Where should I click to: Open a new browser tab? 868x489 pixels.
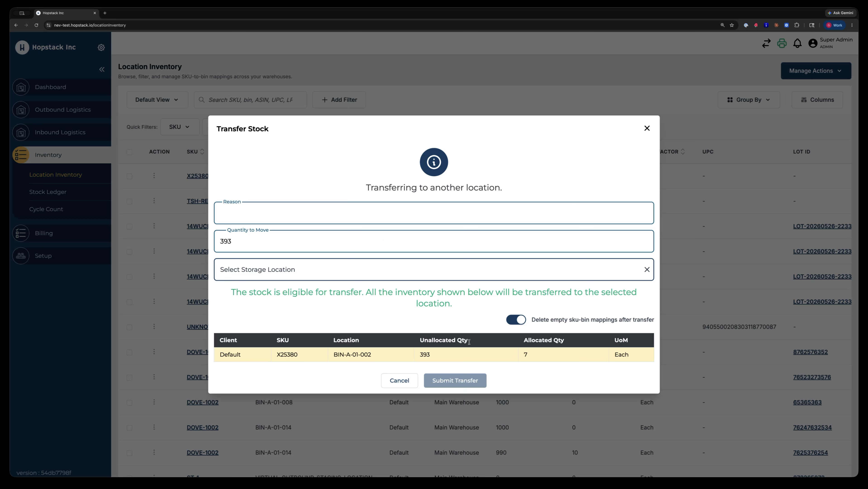click(x=105, y=13)
